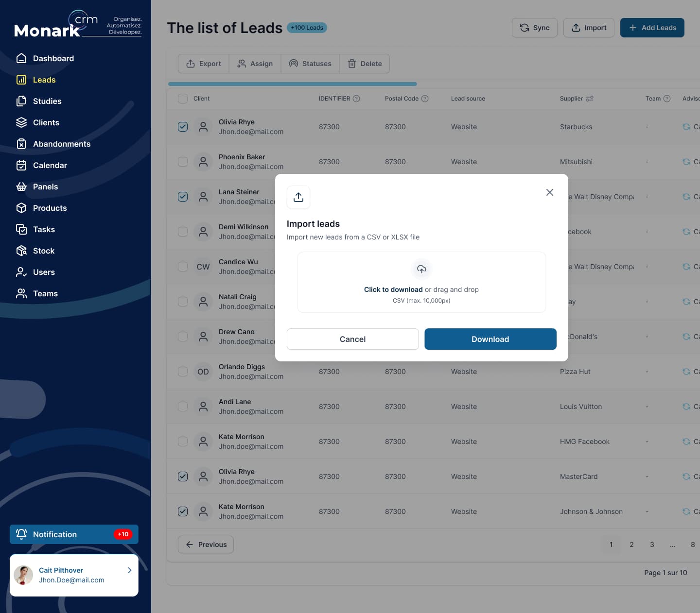Check Candice Wu row checkbox
Viewport: 700px width, 613px height.
pos(183,267)
